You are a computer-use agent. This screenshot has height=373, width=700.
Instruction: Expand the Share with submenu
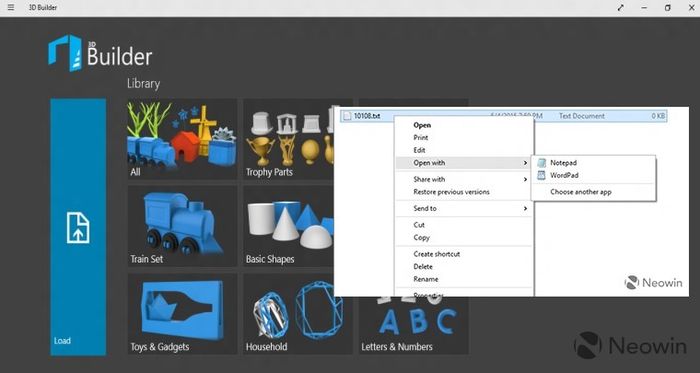(464, 179)
